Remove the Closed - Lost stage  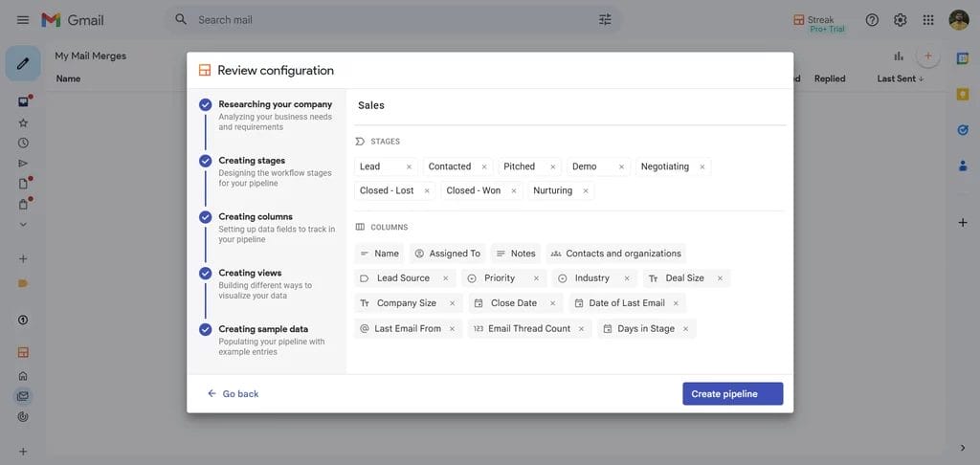[x=427, y=191]
